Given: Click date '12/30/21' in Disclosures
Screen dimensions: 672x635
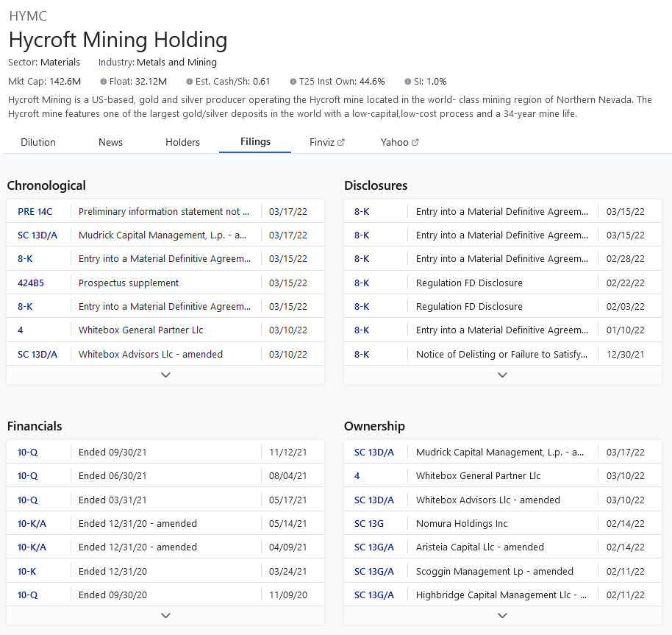Looking at the screenshot, I should 625,355.
